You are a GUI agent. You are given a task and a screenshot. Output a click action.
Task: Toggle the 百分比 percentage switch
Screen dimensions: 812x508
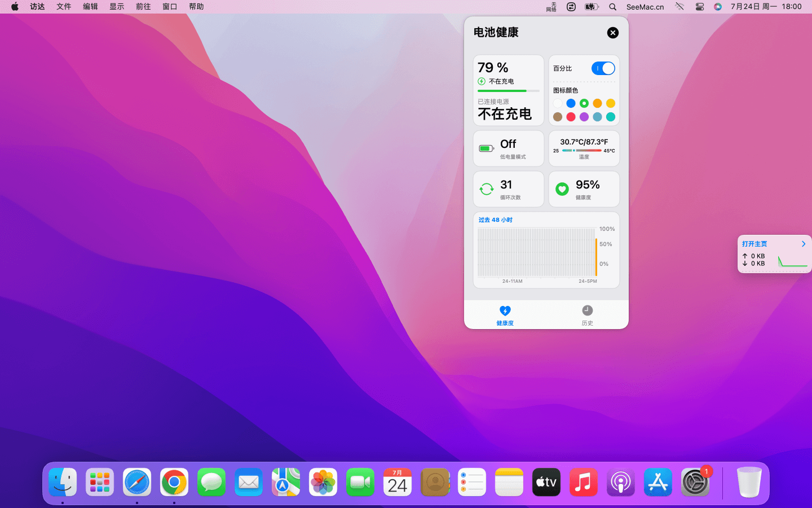[603, 68]
